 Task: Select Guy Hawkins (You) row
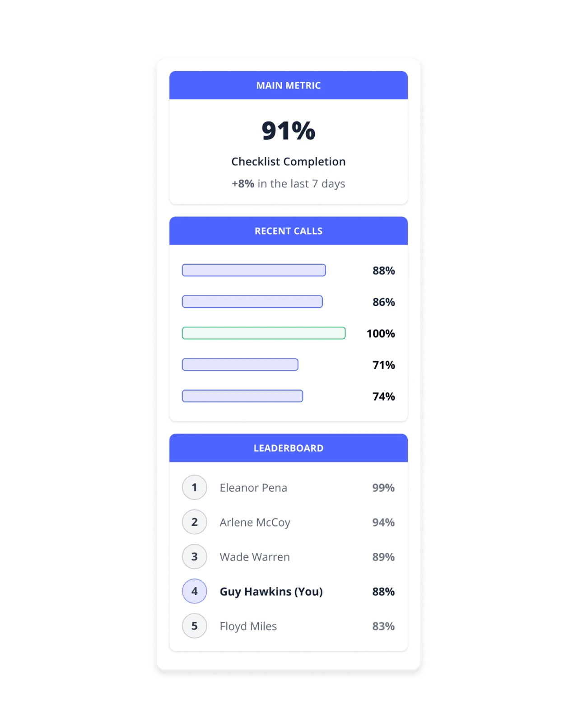coord(289,591)
